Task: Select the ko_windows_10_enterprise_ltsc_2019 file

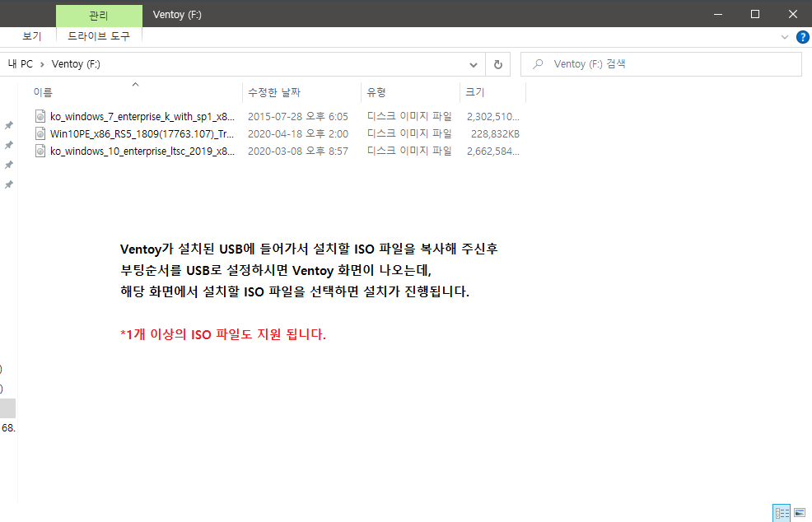Action: (142, 151)
